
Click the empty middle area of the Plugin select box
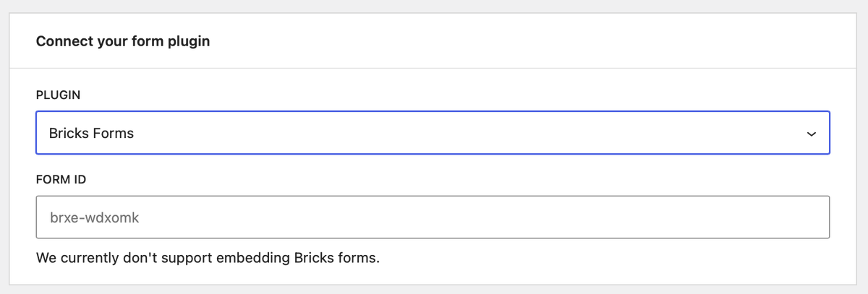[x=434, y=133]
